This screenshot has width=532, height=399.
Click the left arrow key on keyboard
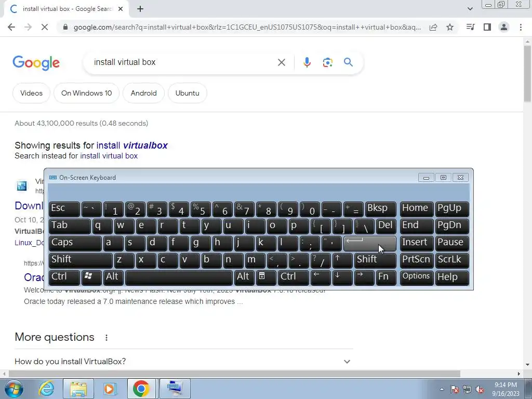(321, 277)
